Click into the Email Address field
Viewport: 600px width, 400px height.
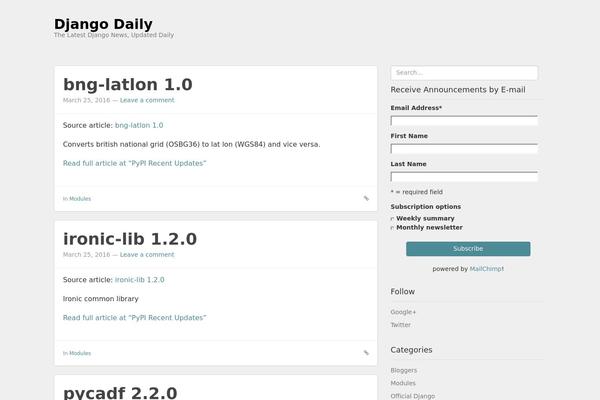click(x=464, y=121)
